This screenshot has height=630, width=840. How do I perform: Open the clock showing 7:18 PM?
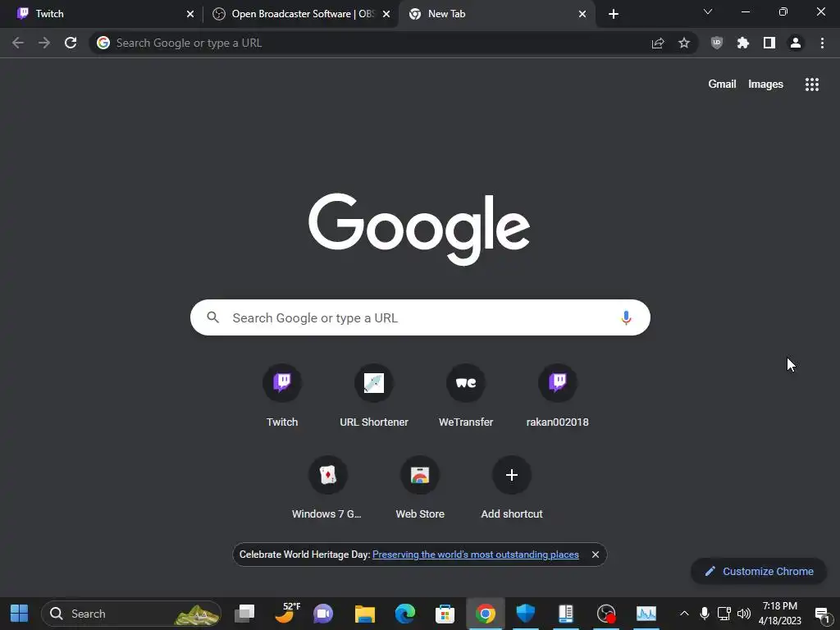coord(780,614)
